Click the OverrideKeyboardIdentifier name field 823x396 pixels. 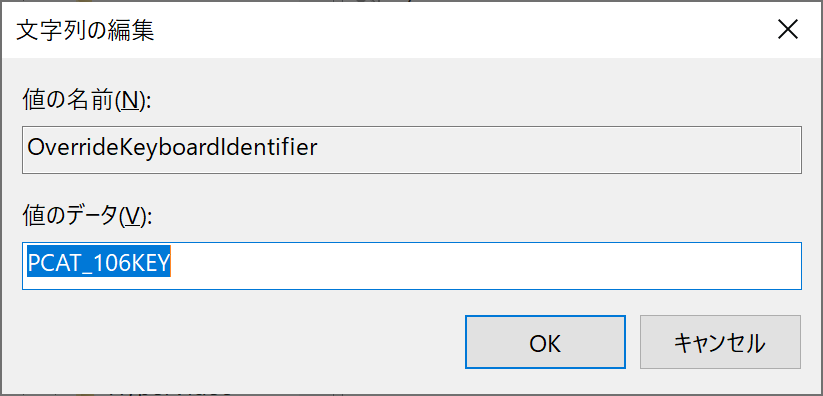[412, 150]
